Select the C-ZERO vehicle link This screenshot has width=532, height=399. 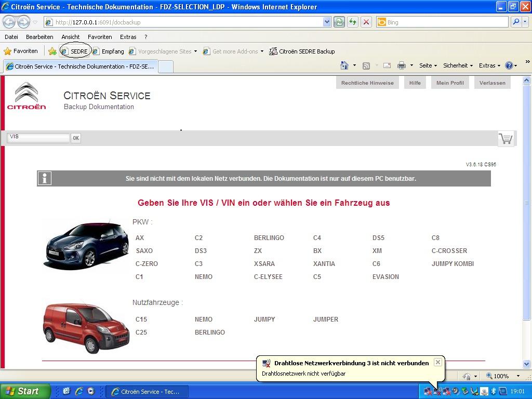(x=147, y=263)
